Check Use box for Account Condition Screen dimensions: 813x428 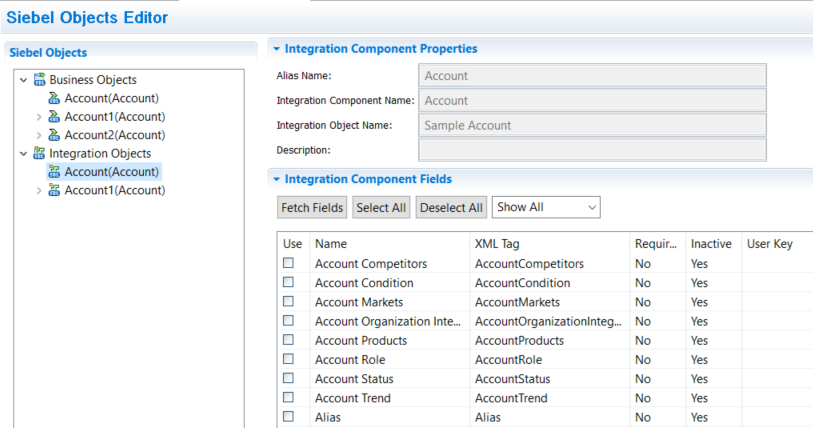coord(288,282)
